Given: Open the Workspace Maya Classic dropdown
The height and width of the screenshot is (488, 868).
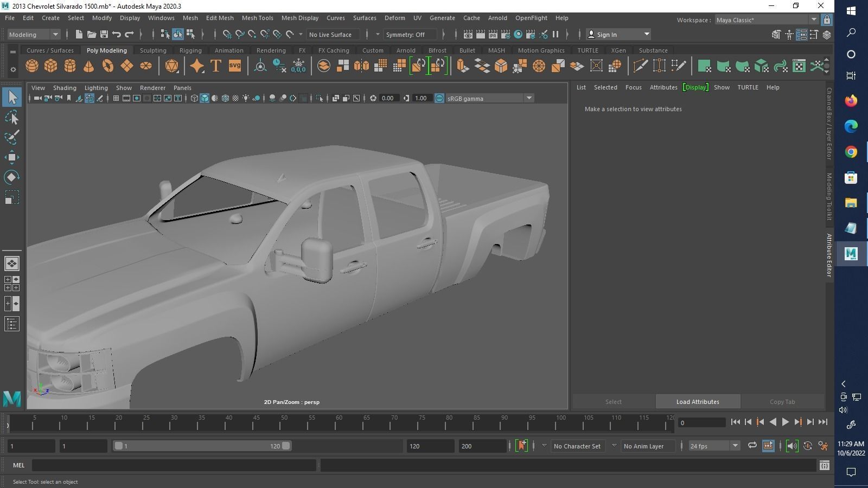Looking at the screenshot, I should pos(767,20).
